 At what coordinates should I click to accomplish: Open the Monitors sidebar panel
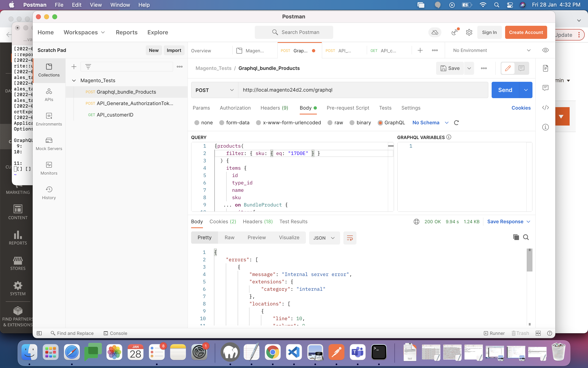coord(49,168)
